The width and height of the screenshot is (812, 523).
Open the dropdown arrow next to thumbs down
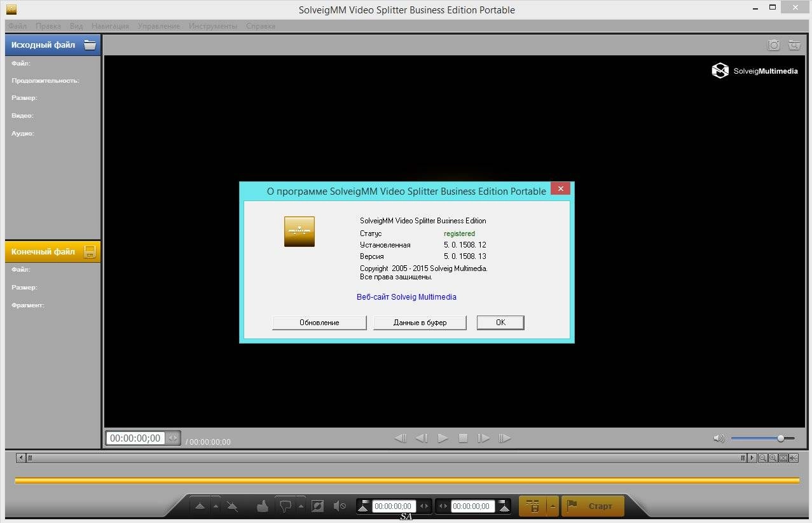click(301, 506)
